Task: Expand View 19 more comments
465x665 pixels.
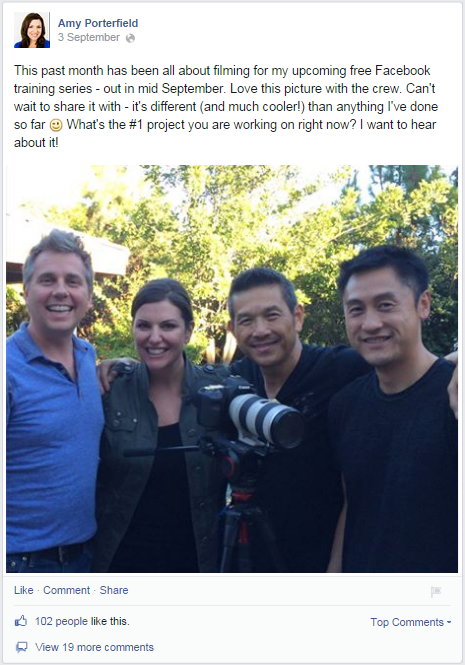Action: [94, 647]
